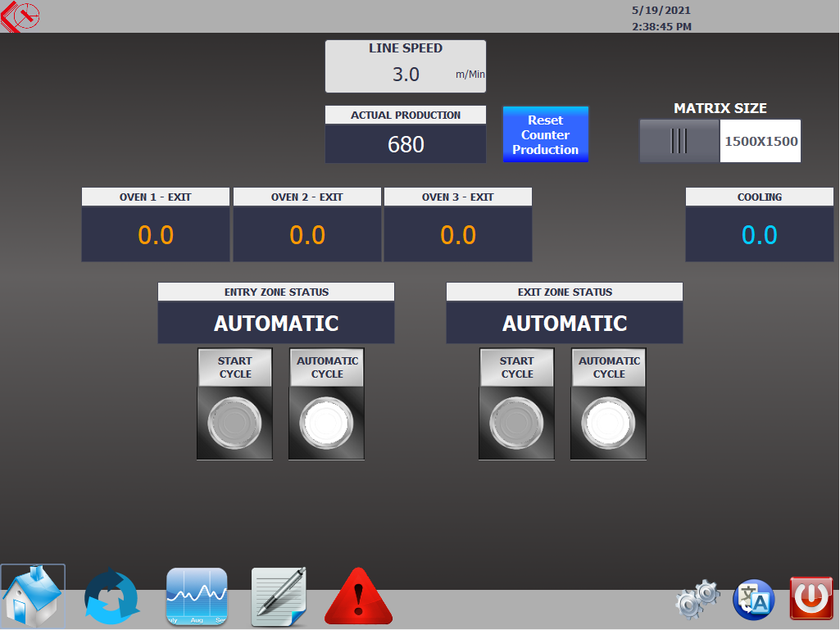Slide the Matrix Size switch handle
The image size is (840, 630).
[679, 141]
